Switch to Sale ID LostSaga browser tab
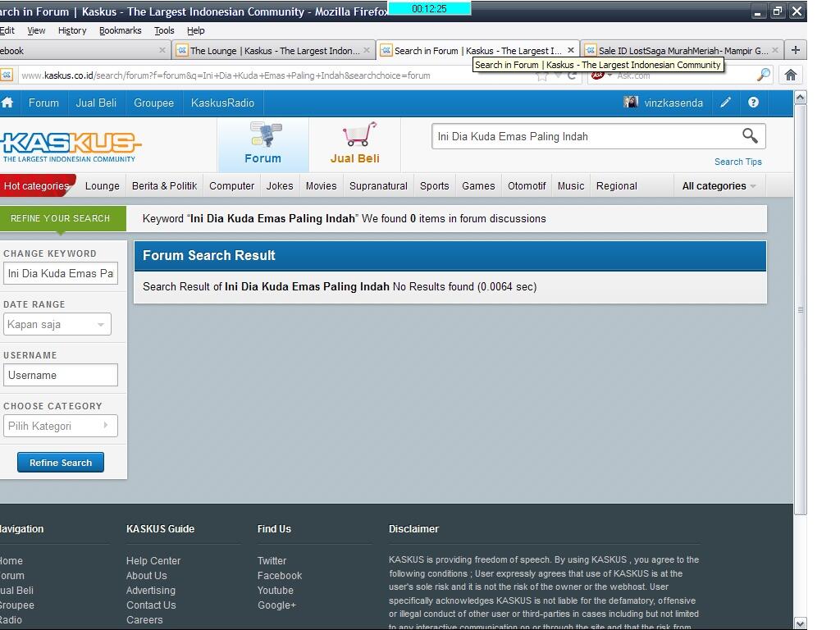840x630 pixels. (x=682, y=50)
